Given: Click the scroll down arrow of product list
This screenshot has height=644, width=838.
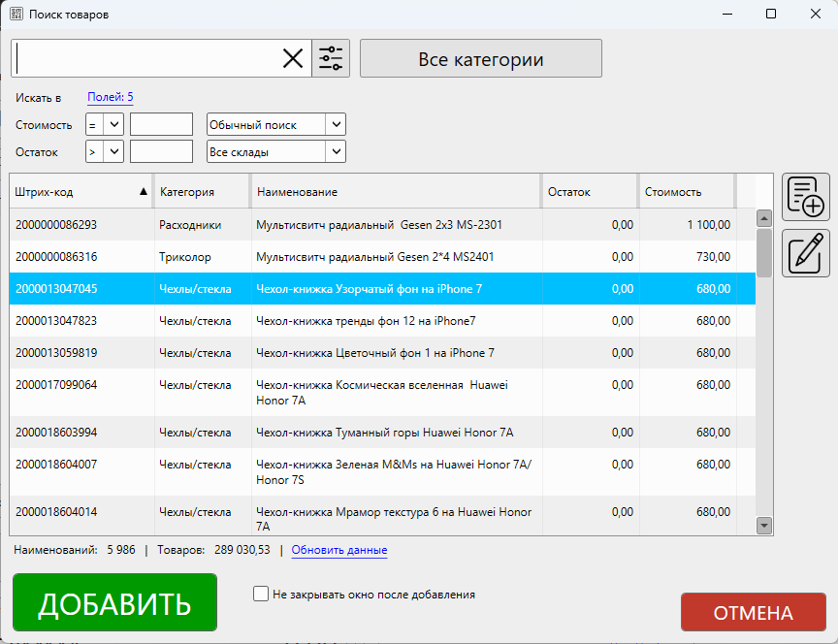Looking at the screenshot, I should click(x=764, y=525).
